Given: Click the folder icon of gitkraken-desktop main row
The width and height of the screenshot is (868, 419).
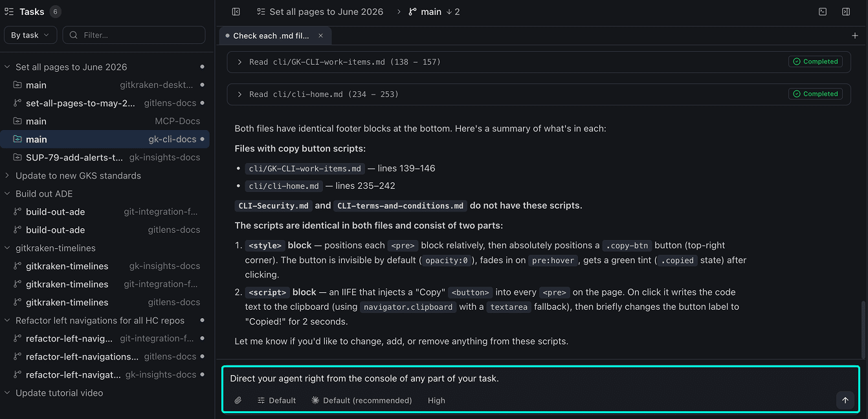Looking at the screenshot, I should tap(17, 85).
